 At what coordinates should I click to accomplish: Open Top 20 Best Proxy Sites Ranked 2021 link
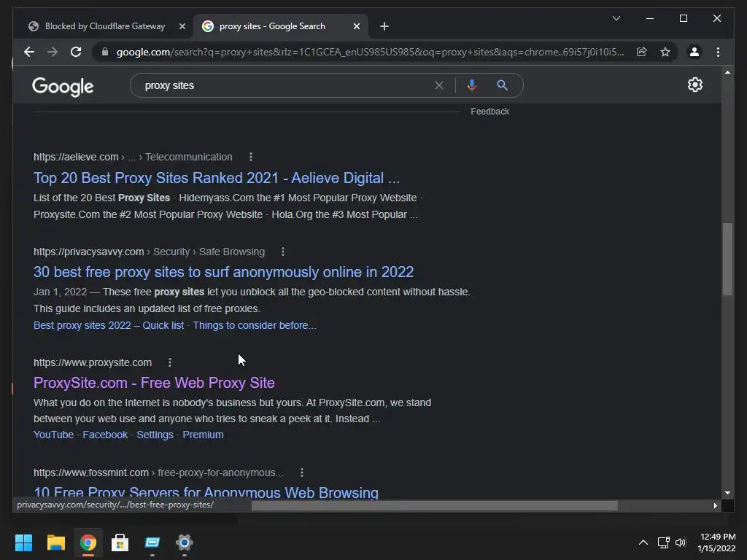pos(216,178)
